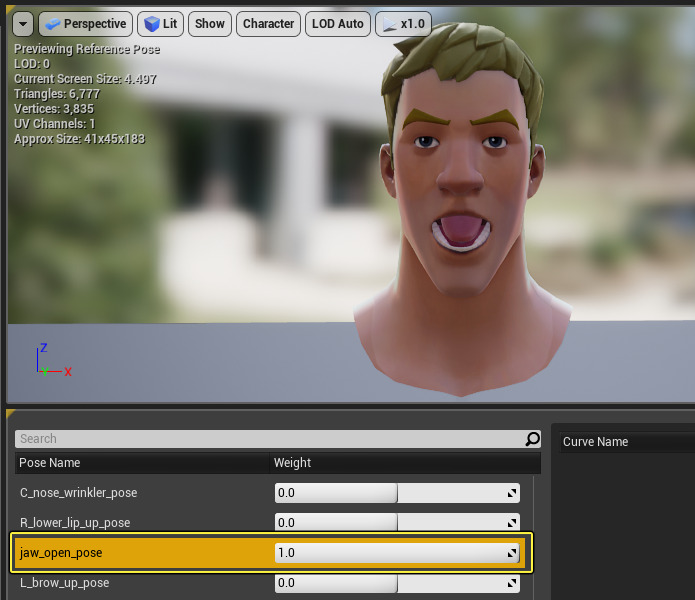Image resolution: width=695 pixels, height=600 pixels.
Task: Click the XYZ axis gizmo in viewport
Action: coord(50,362)
